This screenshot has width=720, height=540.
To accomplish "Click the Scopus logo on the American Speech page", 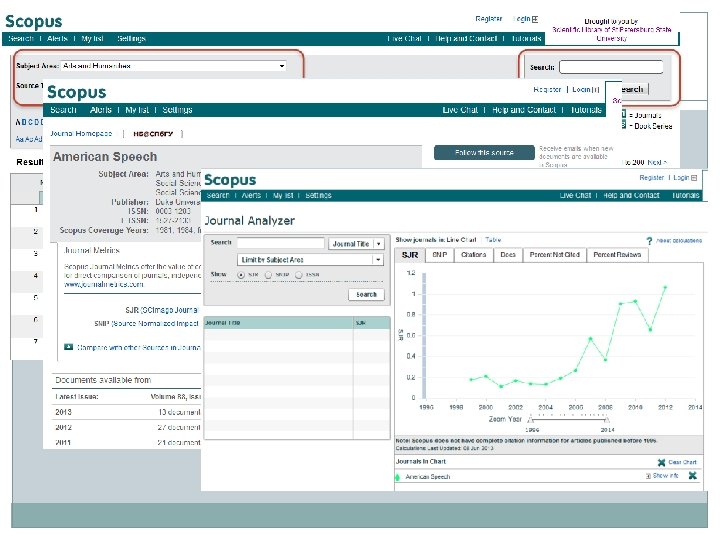I will coord(77,92).
